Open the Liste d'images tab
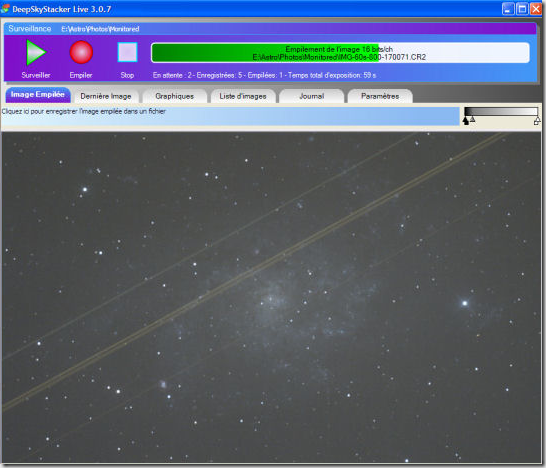This screenshot has width=546, height=468. (x=243, y=96)
